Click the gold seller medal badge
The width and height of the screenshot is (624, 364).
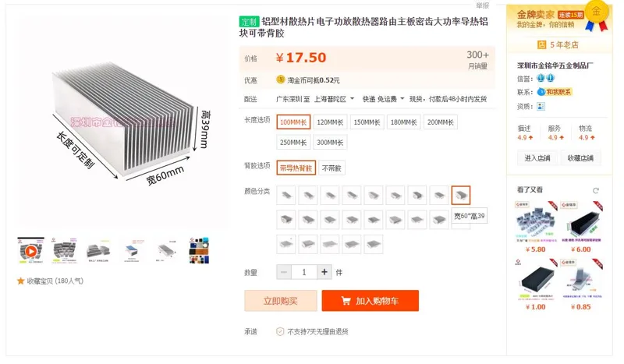tap(596, 16)
